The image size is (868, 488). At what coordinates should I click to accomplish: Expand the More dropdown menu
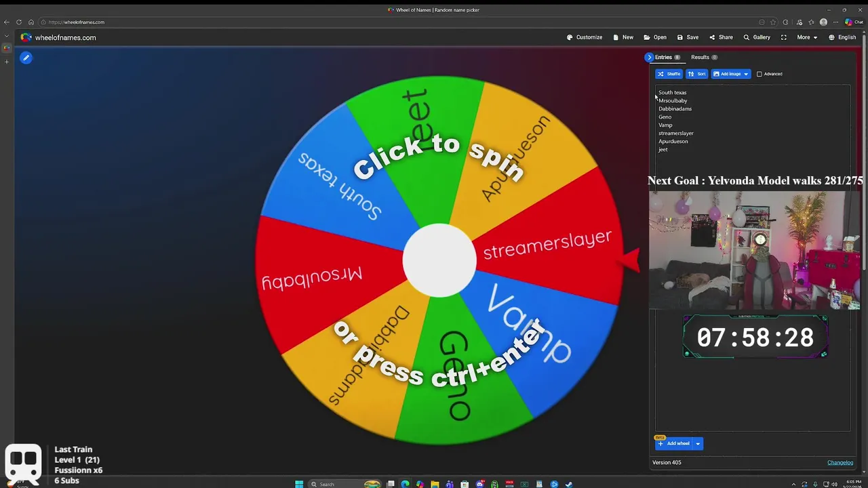point(807,37)
